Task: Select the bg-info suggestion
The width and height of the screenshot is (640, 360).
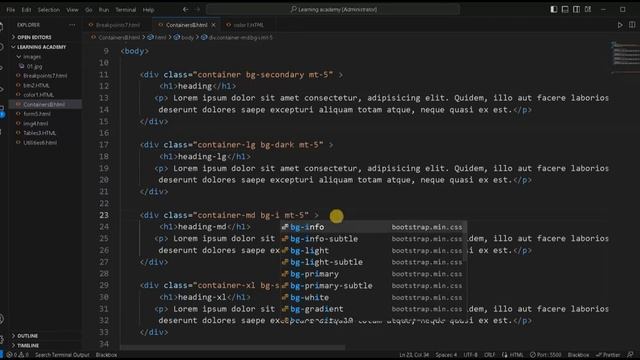Action: click(x=373, y=227)
